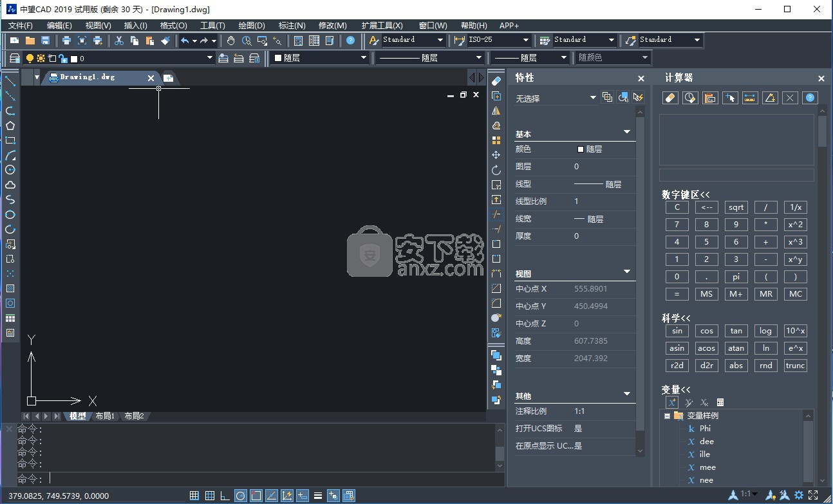Select the Polygon drawing tool
This screenshot has width=833, height=504.
pyautogui.click(x=10, y=126)
